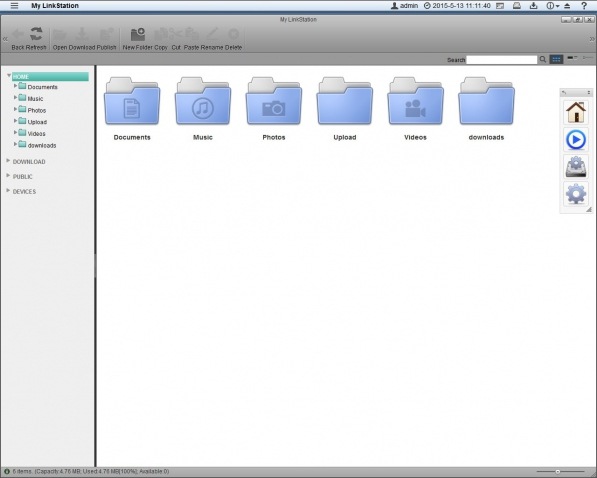This screenshot has height=478, width=597.
Task: Open the blue play media icon
Action: pos(575,139)
